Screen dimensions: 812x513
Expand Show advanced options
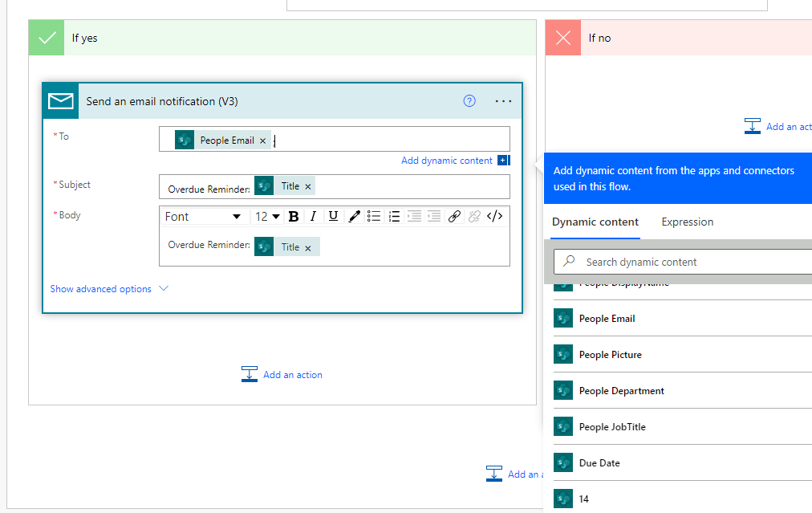click(x=109, y=289)
